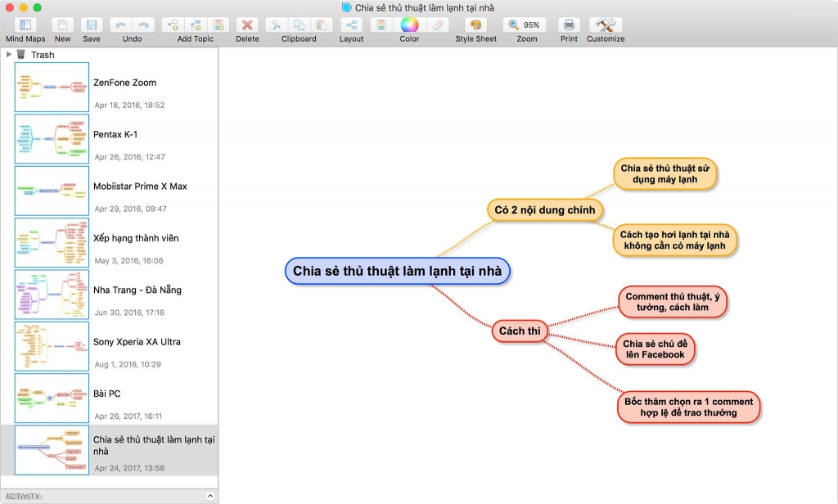The height and width of the screenshot is (504, 838).
Task: Expand the Trash folder
Action: [8, 55]
